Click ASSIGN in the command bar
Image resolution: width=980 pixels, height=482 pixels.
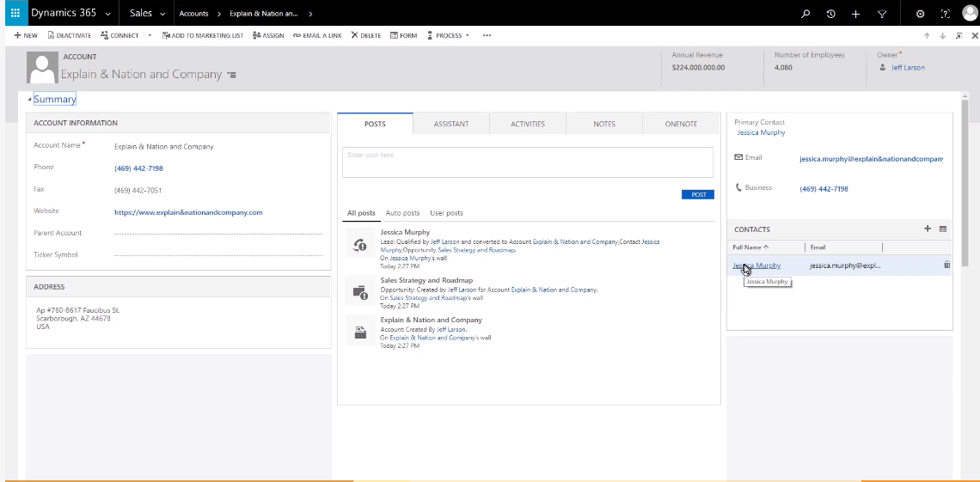tap(268, 35)
